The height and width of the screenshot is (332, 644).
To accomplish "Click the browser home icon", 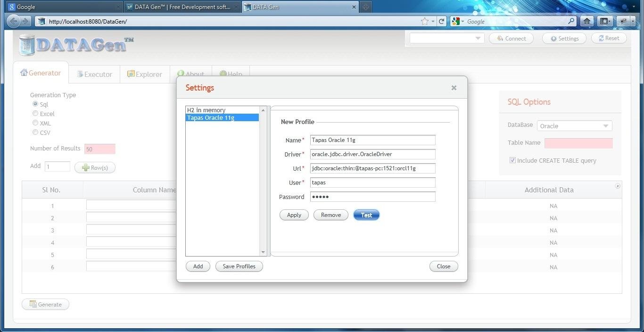I will (586, 21).
